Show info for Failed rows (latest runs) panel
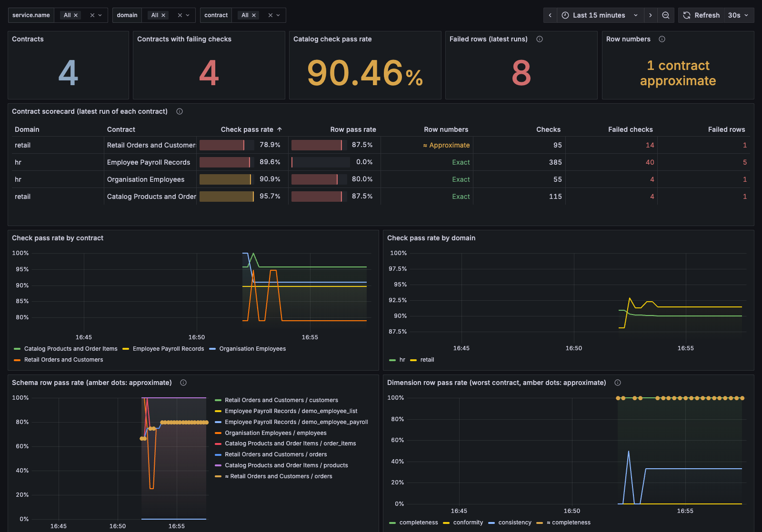The width and height of the screenshot is (762, 532). [540, 39]
